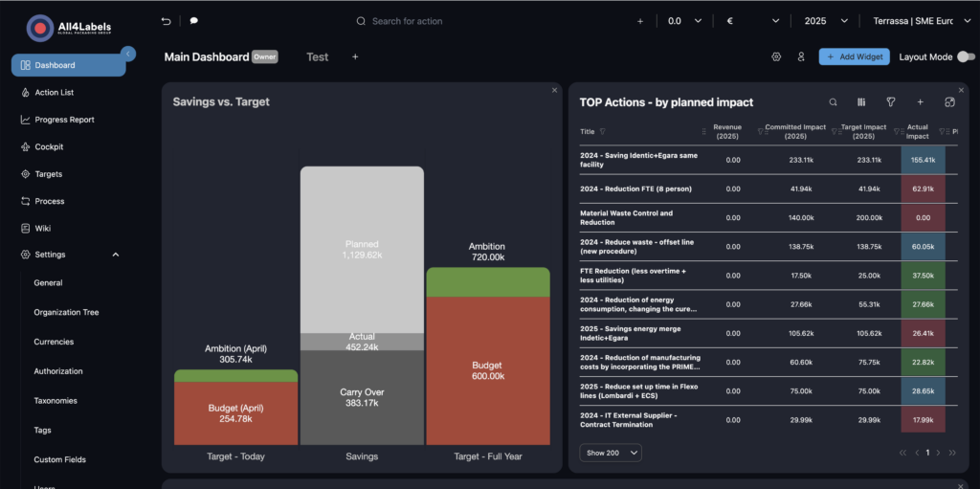Click the search icon in TOP Actions widget
Viewport: 980px width, 489px height.
click(833, 102)
